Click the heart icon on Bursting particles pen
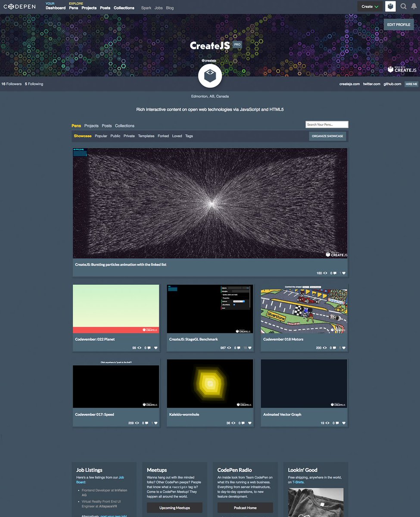Screen dimensions: 420x517 [x=343, y=273]
